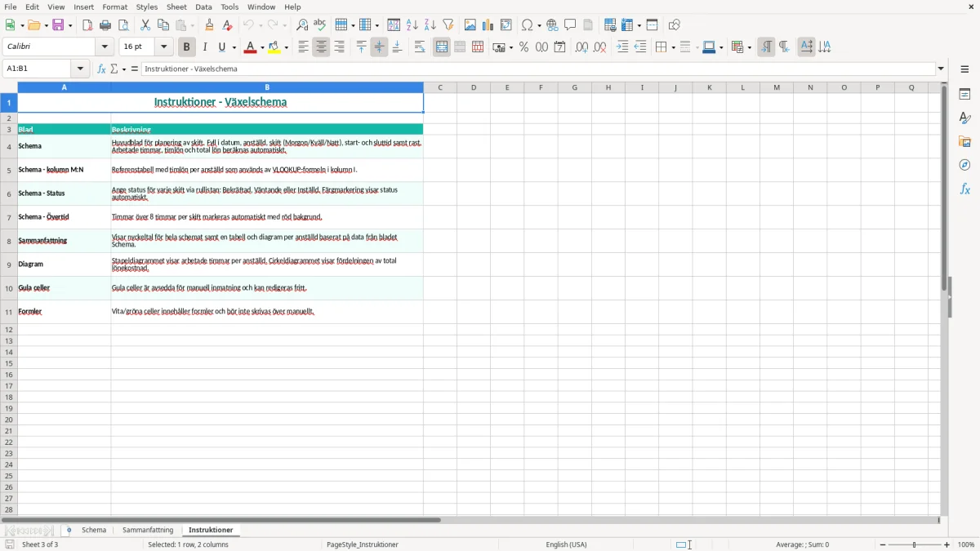The height and width of the screenshot is (551, 980).
Task: Click the Define Print Area icon
Action: (610, 25)
